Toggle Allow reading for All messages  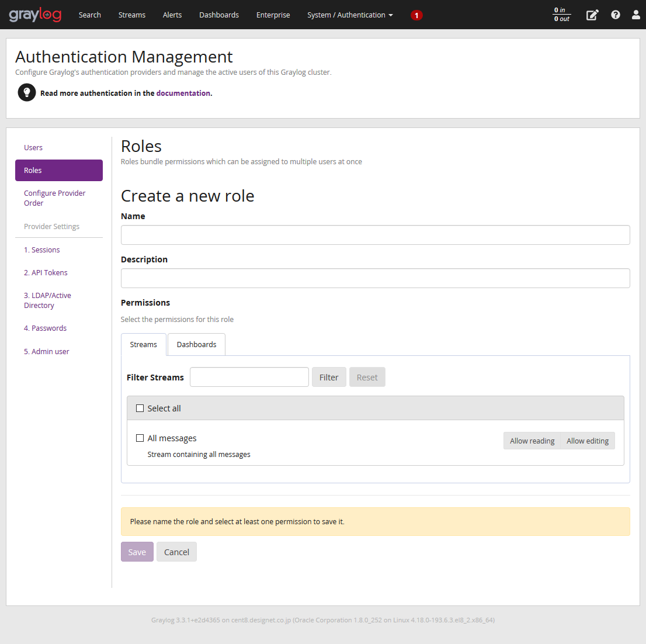532,441
